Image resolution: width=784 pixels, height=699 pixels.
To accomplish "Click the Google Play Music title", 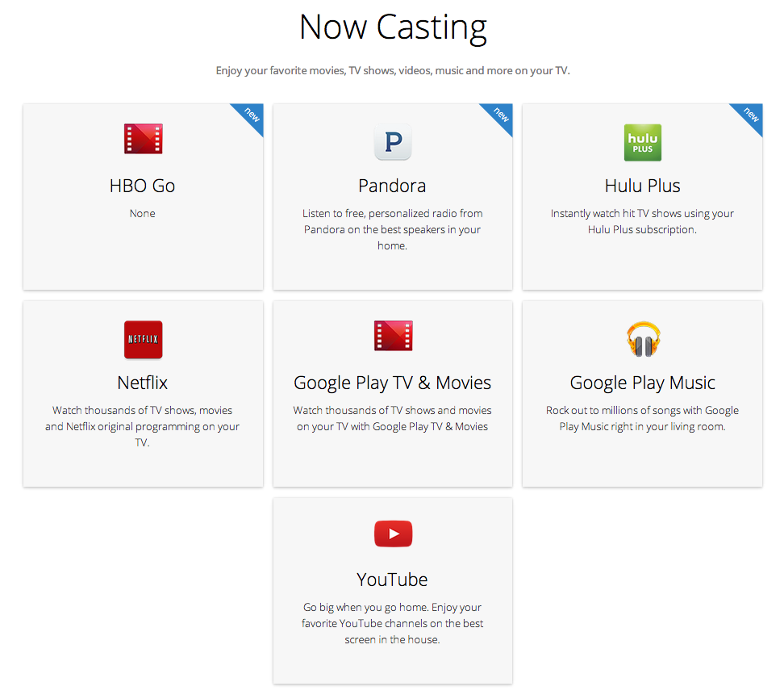I will (642, 383).
